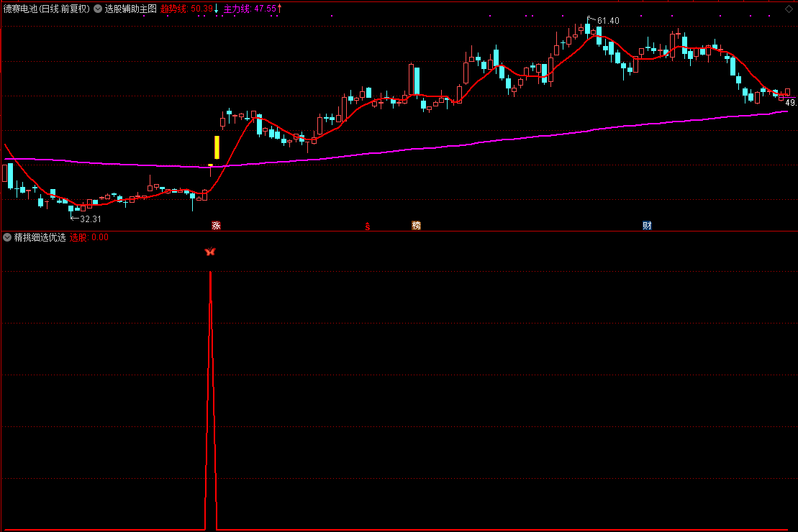
Task: Select the 趋势线 legend label
Action: 173,9
